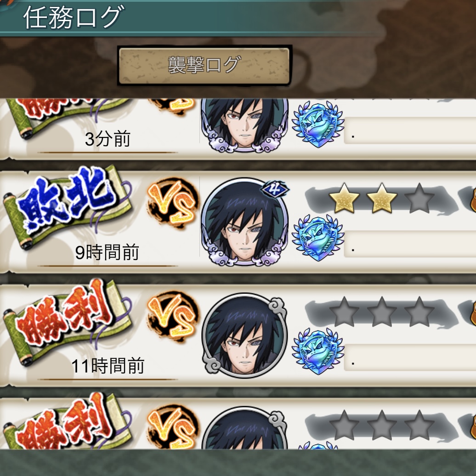Tap the blue toad crest in the 11時間前 row
This screenshot has width=476, height=476.
tap(318, 351)
